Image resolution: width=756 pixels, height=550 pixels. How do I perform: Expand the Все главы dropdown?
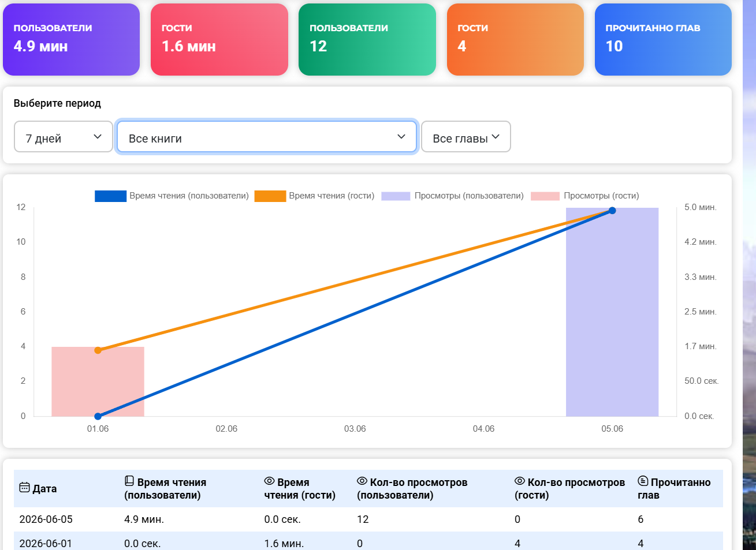tap(466, 137)
